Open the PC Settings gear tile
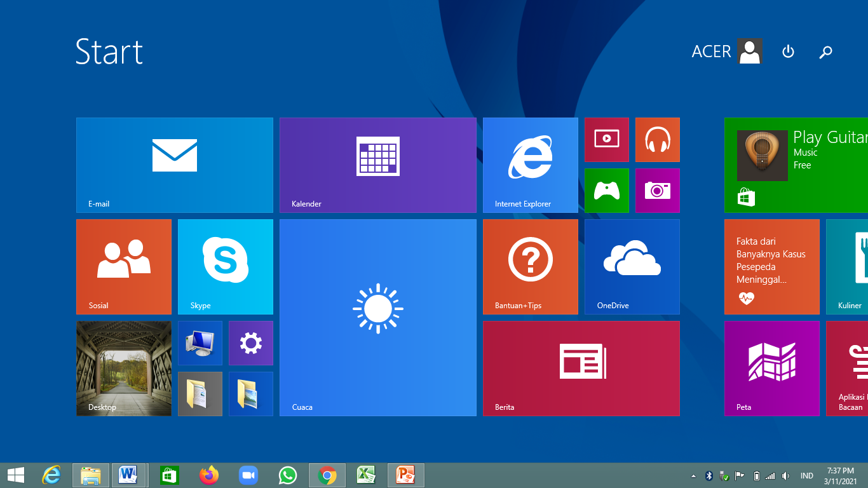This screenshot has height=488, width=868. click(x=250, y=342)
